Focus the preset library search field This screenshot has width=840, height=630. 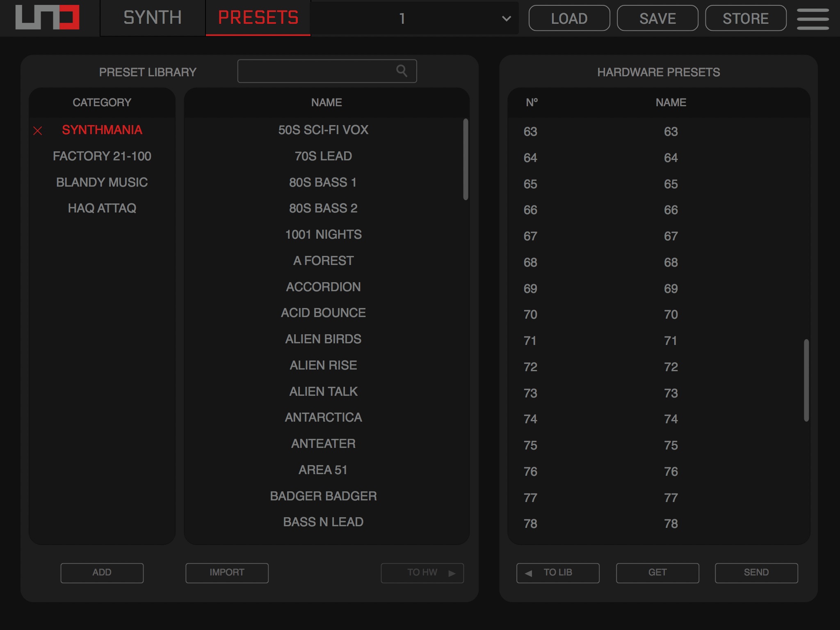327,71
